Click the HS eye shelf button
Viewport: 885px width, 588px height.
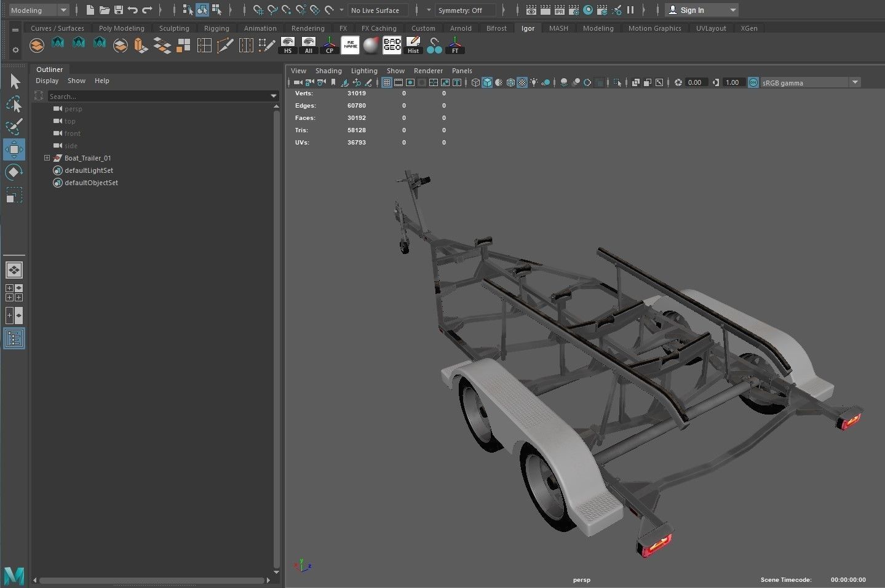pos(288,45)
